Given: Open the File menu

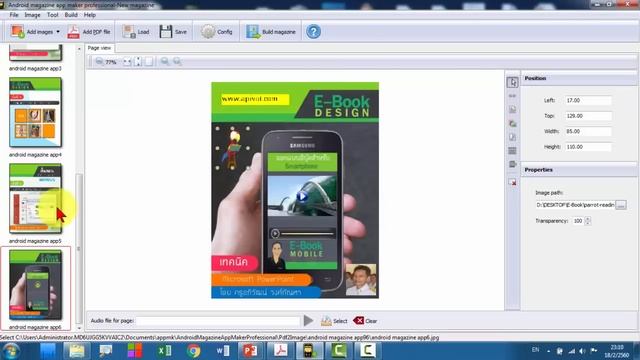Looking at the screenshot, I should pyautogui.click(x=14, y=15).
